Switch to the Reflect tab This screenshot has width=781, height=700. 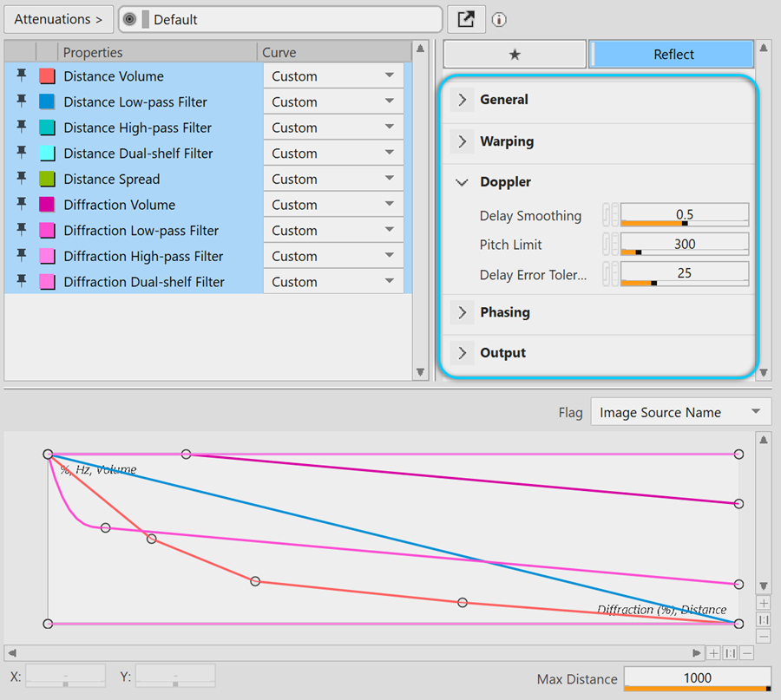(x=673, y=54)
